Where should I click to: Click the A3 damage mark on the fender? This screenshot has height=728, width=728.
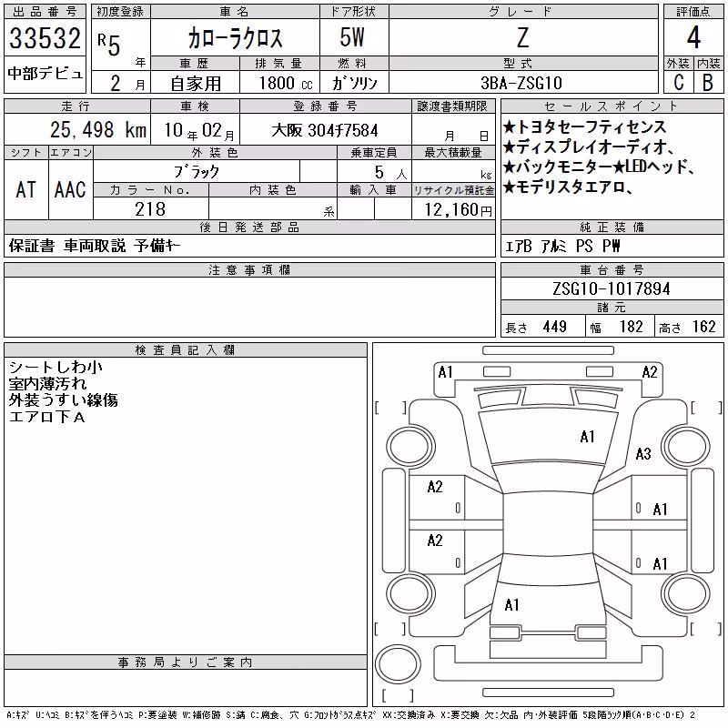click(643, 453)
